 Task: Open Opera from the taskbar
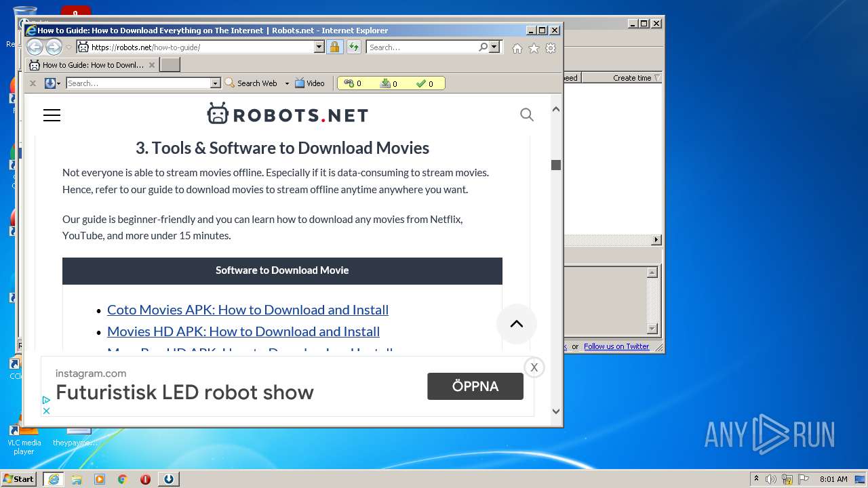click(x=145, y=479)
